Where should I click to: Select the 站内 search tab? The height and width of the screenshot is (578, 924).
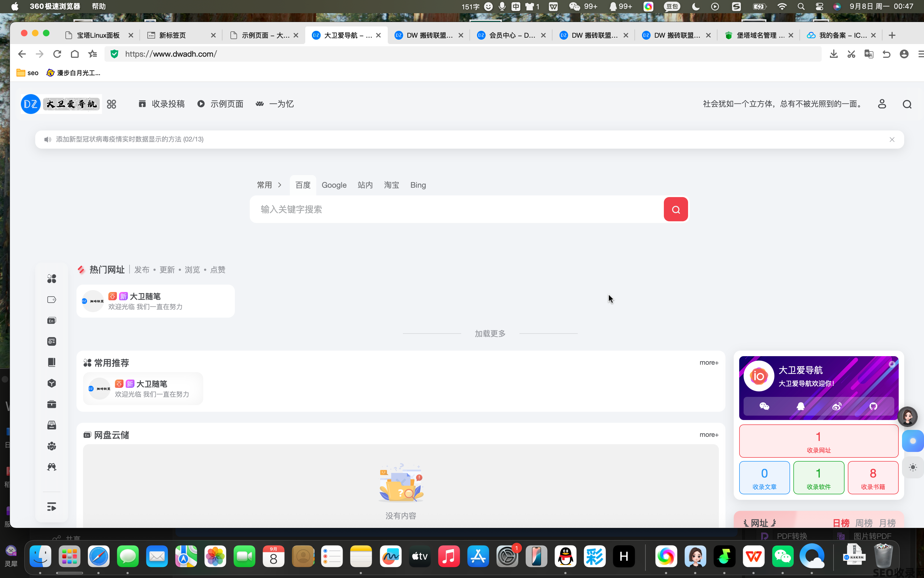[365, 185]
